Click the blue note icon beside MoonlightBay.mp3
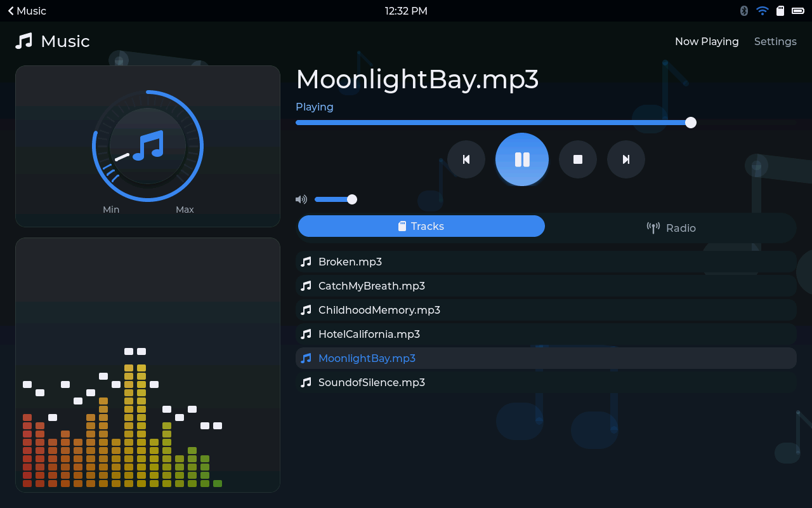This screenshot has height=508, width=812. [x=306, y=358]
